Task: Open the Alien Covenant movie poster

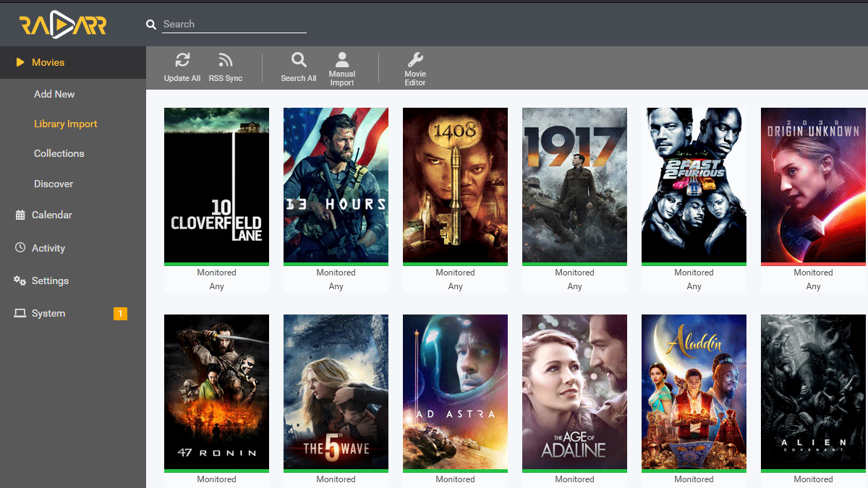Action: click(x=813, y=392)
